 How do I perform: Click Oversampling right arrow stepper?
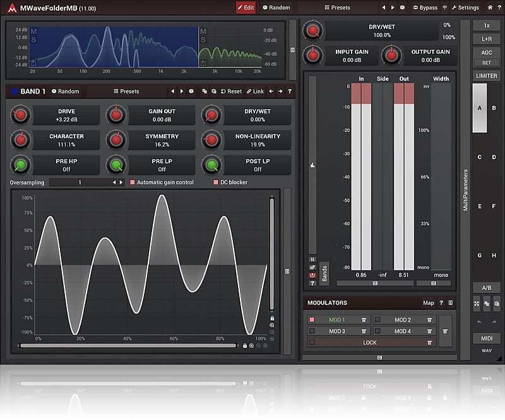[121, 183]
